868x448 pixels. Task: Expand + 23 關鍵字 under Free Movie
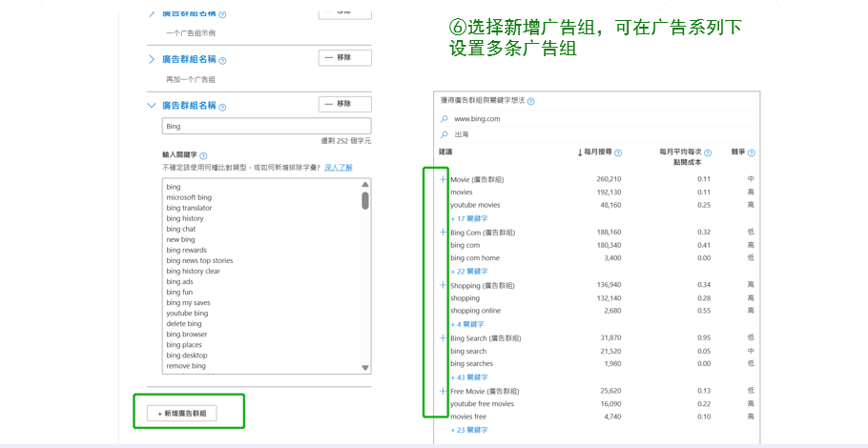coord(469,430)
